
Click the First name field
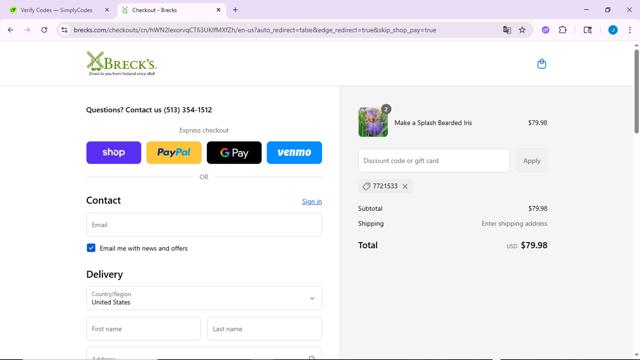point(143,329)
